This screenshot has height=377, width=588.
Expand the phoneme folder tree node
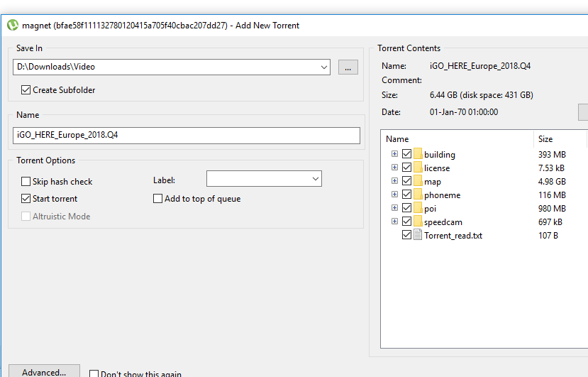pyautogui.click(x=394, y=194)
